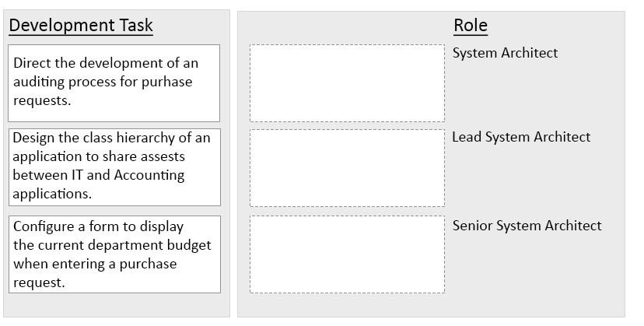Click the underlined "Role" column heading
The height and width of the screenshot is (326, 644).
click(x=471, y=26)
